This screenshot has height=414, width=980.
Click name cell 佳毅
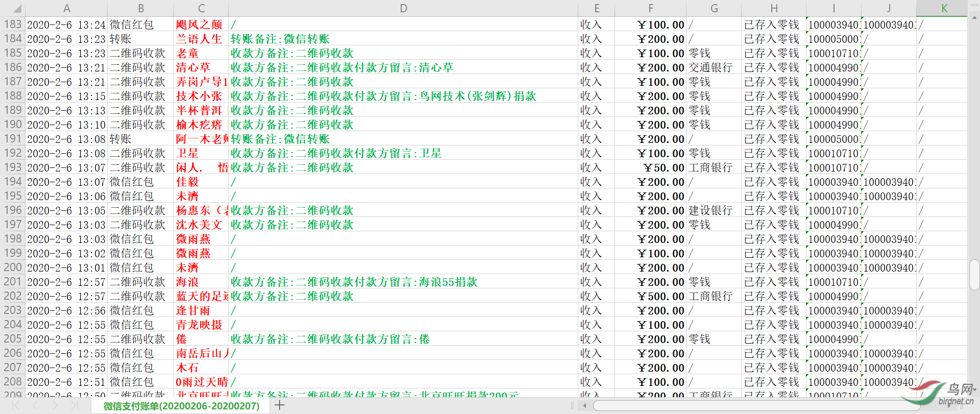tap(201, 182)
